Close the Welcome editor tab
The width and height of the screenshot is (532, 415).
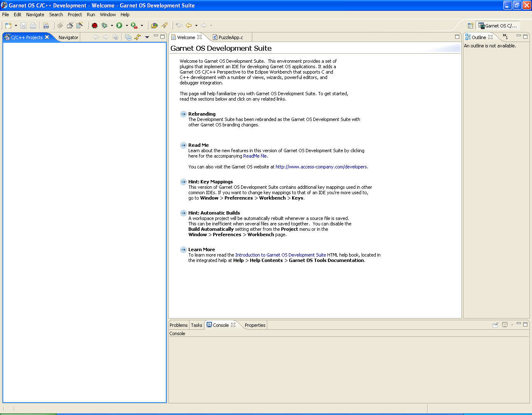(199, 37)
